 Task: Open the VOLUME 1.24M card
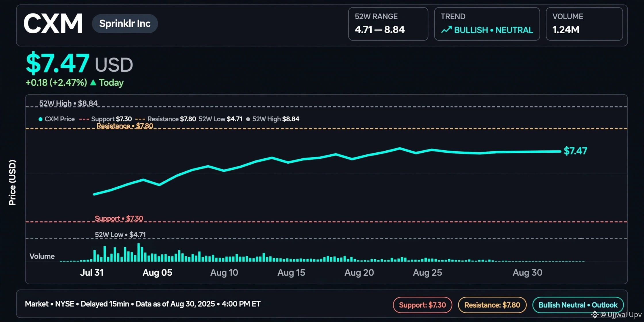(584, 24)
